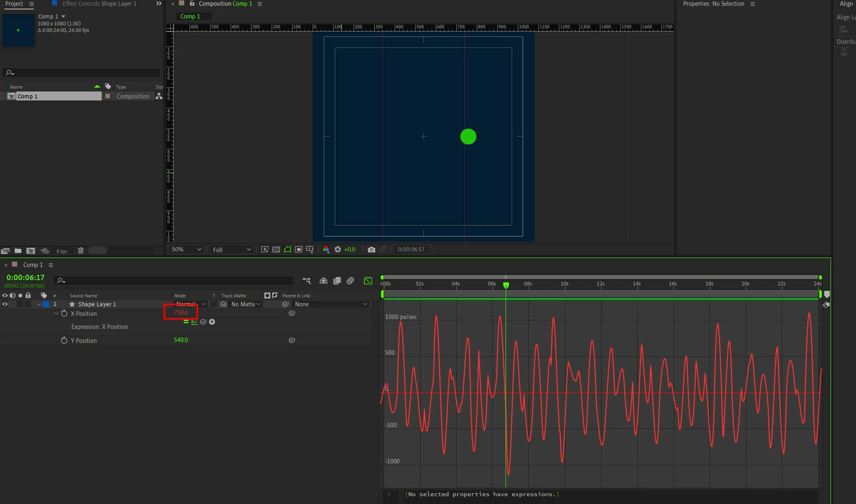Open the Full resolution dropdown
The width and height of the screenshot is (856, 504).
(231, 249)
